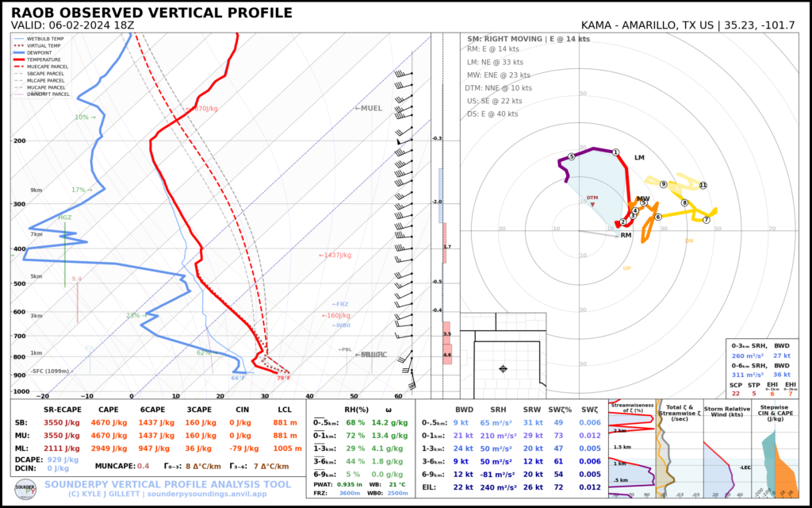
Task: Click the 66°F surface dewpoint label
Action: (238, 378)
